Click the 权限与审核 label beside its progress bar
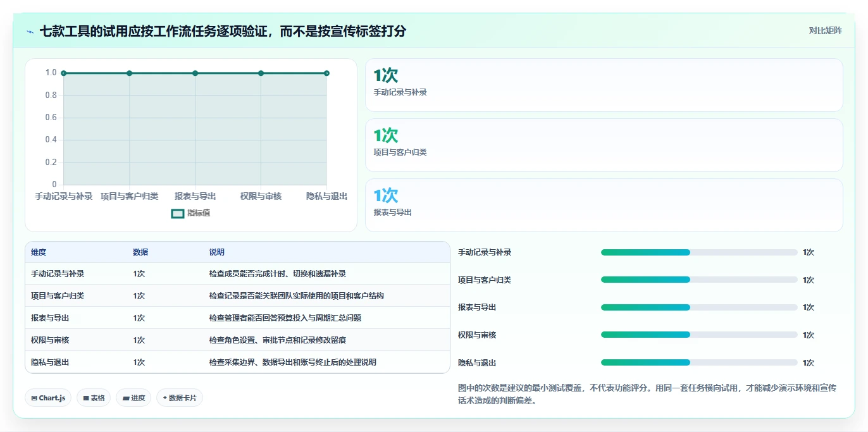868x432 pixels. (x=477, y=335)
